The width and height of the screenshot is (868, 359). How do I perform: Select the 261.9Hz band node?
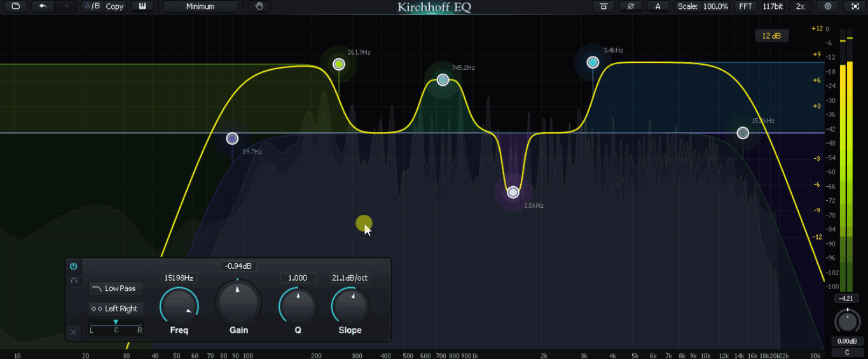pyautogui.click(x=339, y=64)
